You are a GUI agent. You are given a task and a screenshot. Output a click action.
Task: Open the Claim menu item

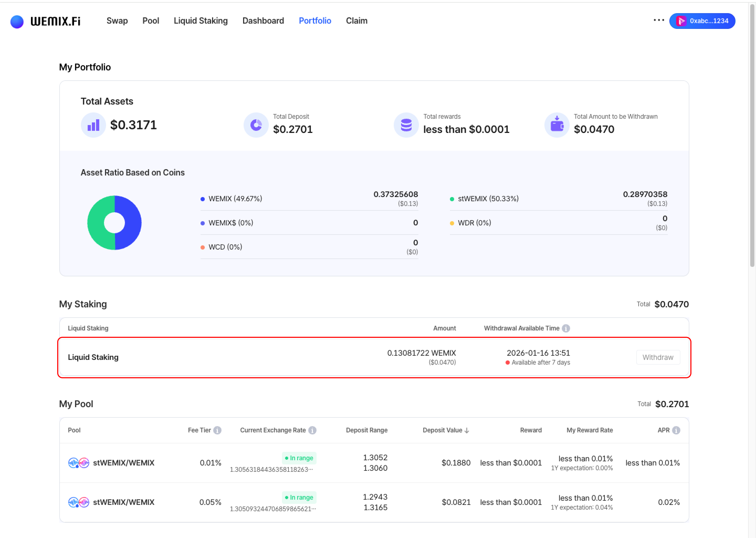click(x=356, y=21)
